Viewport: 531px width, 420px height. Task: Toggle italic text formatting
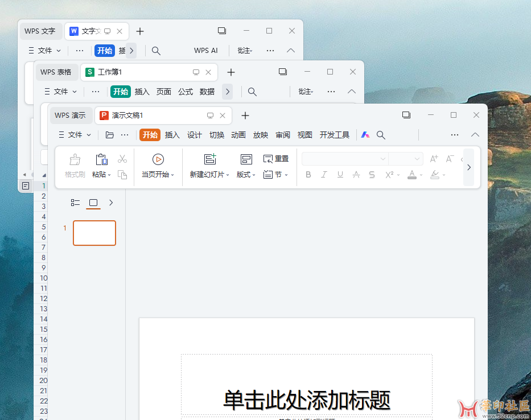[324, 175]
